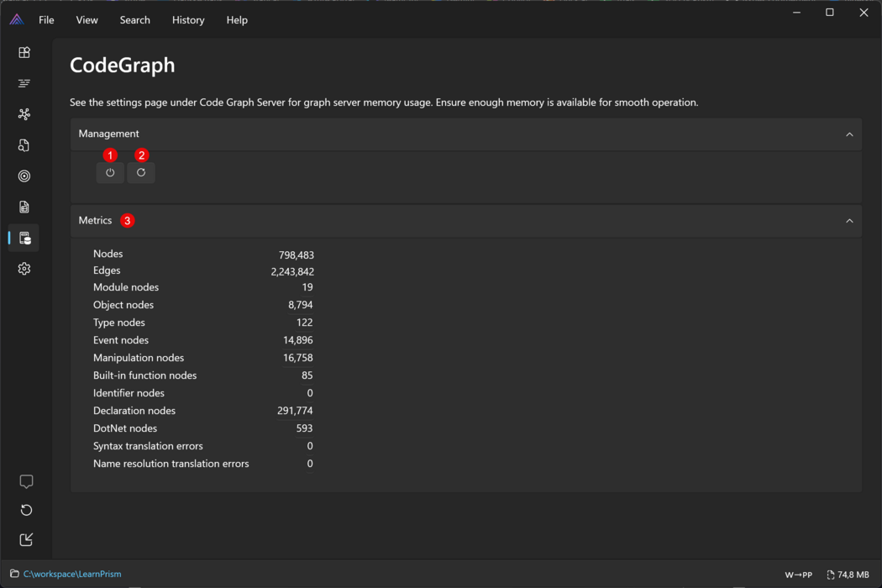Open the text lines icon in sidebar
882x588 pixels.
[x=24, y=83]
